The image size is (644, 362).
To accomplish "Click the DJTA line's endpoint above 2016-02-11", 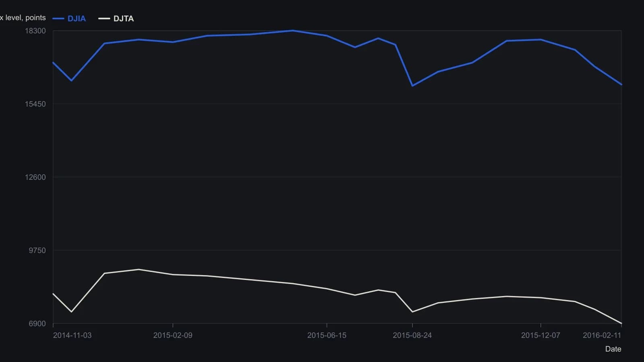I will click(621, 323).
